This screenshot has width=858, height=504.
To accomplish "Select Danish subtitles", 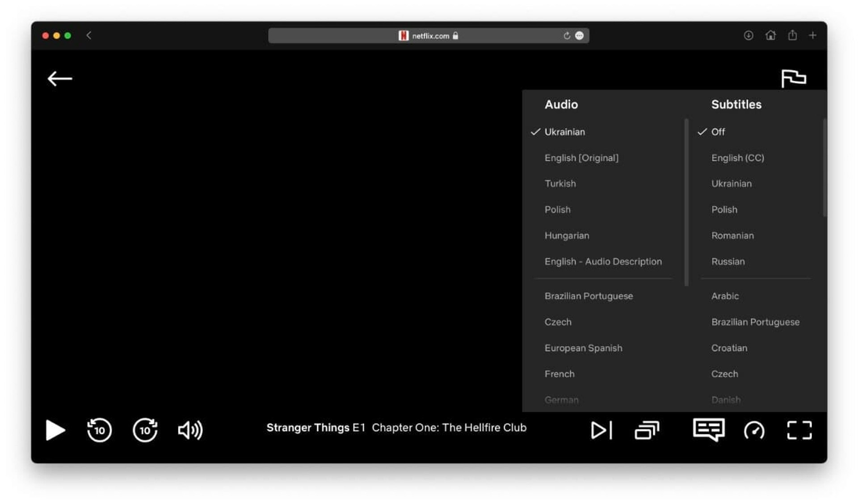I will pyautogui.click(x=726, y=400).
